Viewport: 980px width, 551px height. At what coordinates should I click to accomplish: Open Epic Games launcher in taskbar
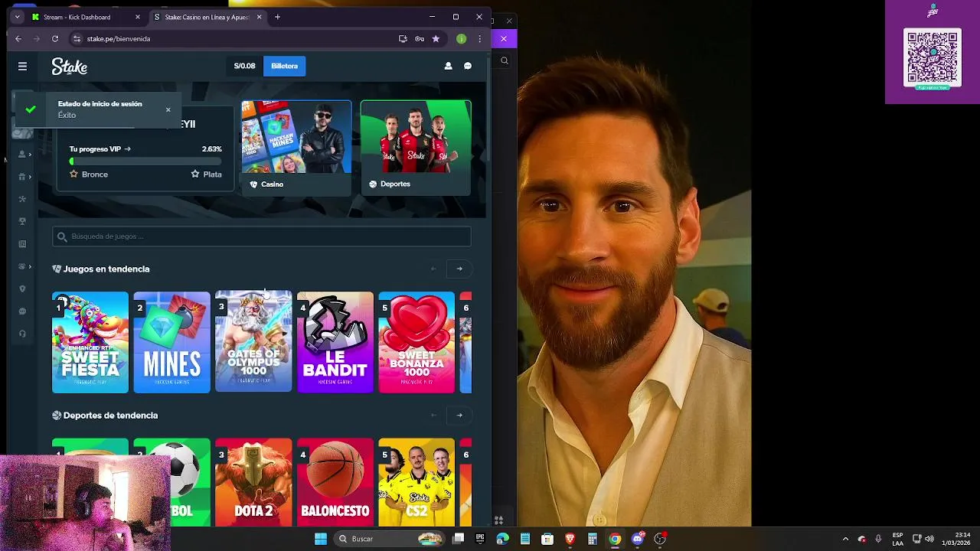480,539
